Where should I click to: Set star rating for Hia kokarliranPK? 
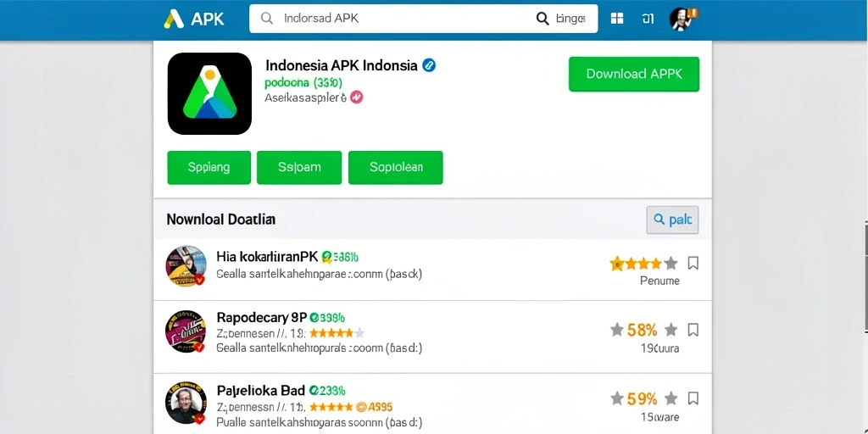click(643, 264)
